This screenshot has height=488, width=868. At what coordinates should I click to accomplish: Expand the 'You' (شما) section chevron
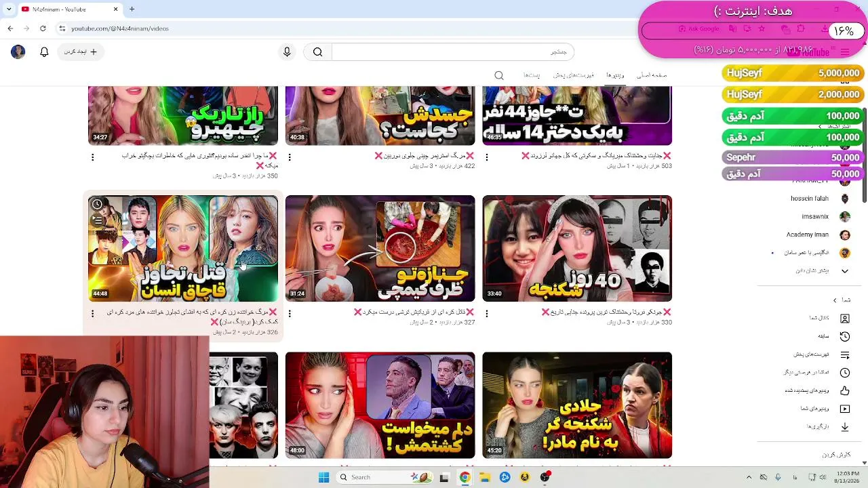[835, 300]
